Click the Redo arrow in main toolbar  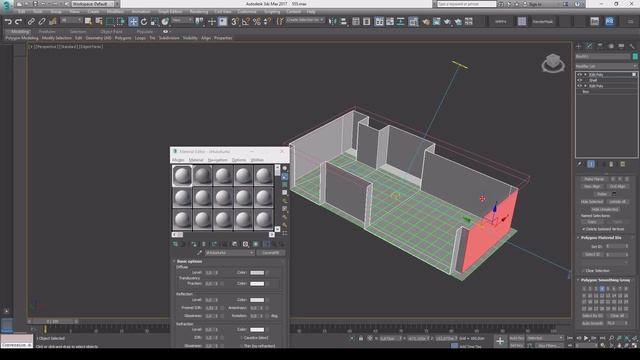coord(18,22)
